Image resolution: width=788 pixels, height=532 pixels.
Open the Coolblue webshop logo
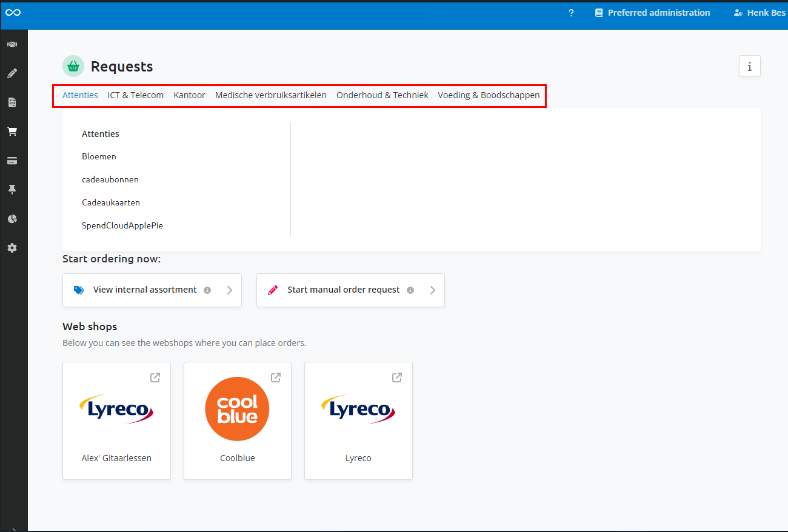[x=237, y=409]
